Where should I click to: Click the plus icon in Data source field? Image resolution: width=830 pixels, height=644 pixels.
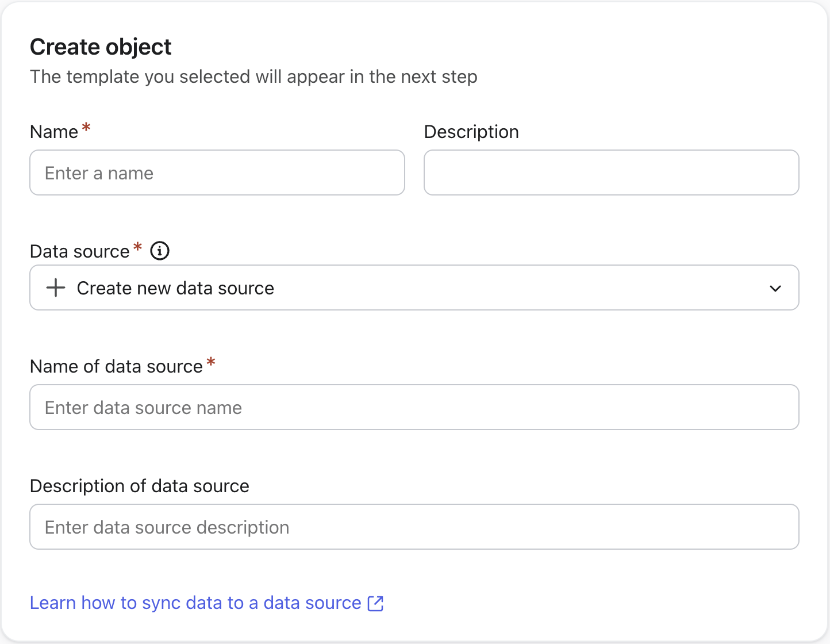56,287
